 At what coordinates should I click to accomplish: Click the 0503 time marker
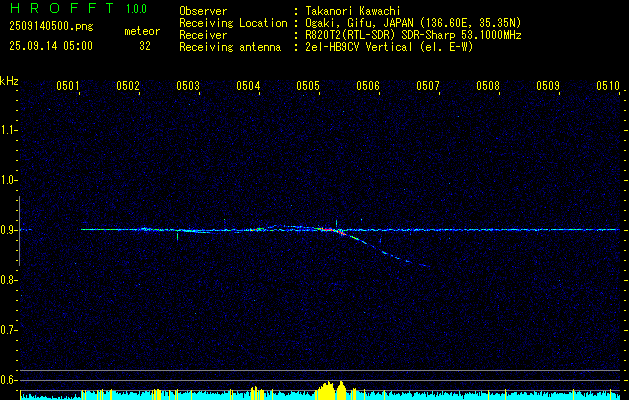click(188, 86)
